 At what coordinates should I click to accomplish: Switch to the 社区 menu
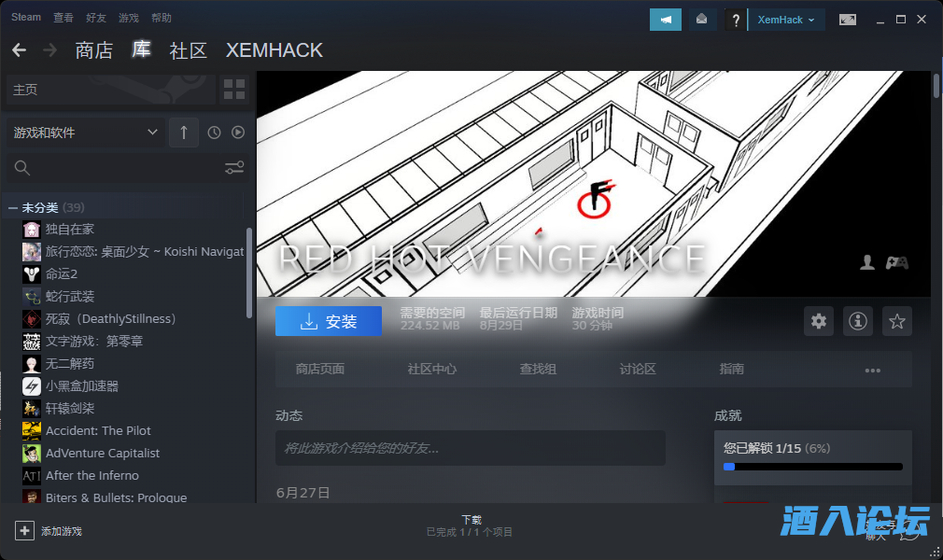[188, 50]
